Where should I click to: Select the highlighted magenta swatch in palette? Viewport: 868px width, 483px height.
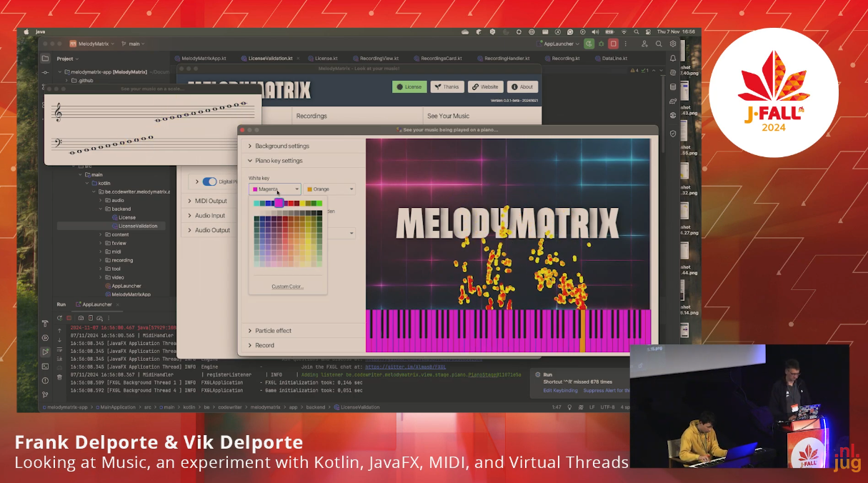pos(279,204)
